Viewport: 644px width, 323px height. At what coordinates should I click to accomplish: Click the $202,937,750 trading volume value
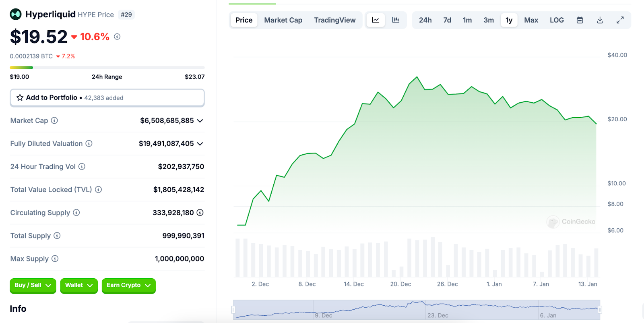coord(181,166)
